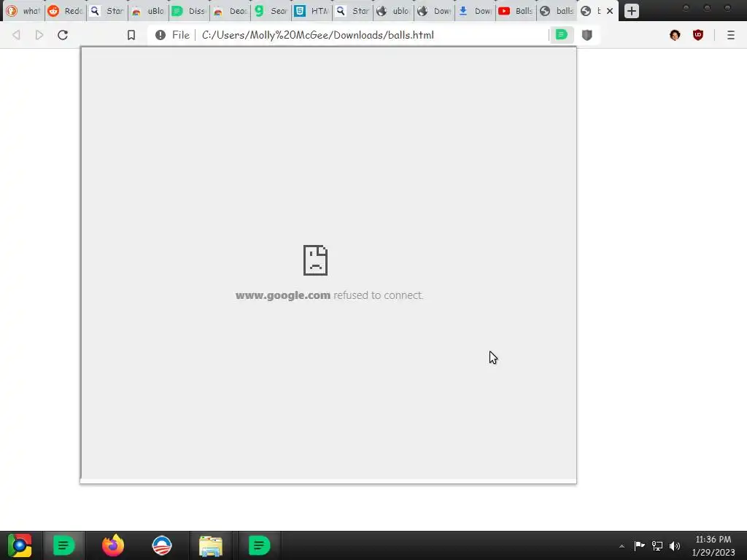Image resolution: width=747 pixels, height=560 pixels.
Task: Open the user profile avatar
Action: (x=675, y=35)
